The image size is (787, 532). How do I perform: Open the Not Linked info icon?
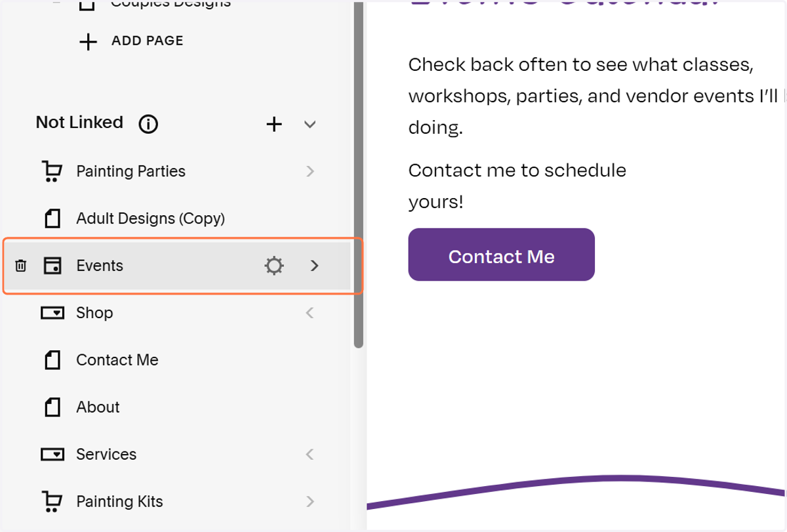[148, 123]
